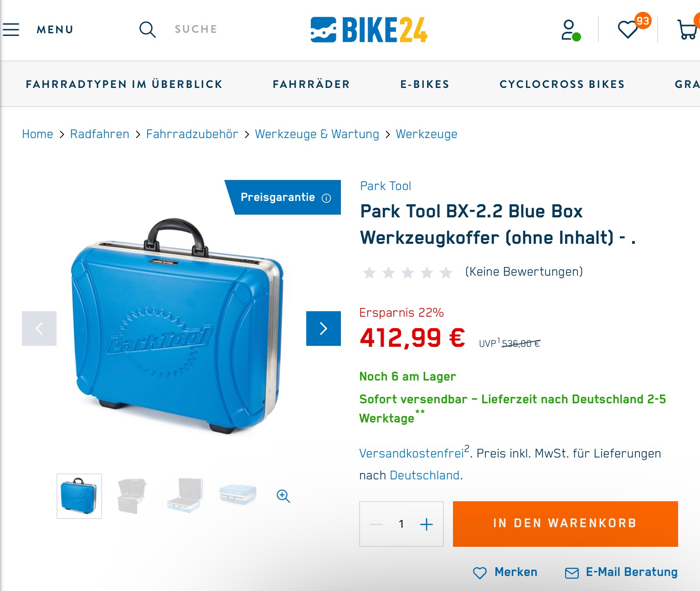This screenshot has height=591, width=700.
Task: Zoom product image with magnifier icon
Action: [283, 496]
